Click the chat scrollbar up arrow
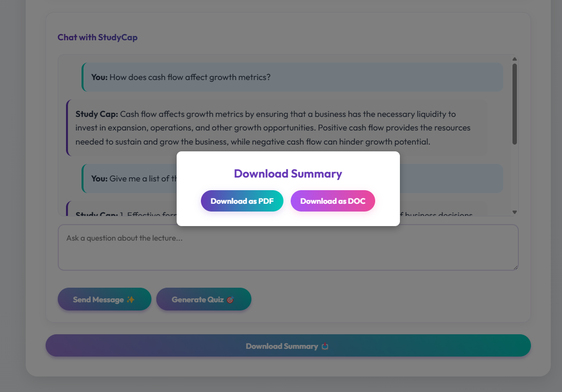Viewport: 562px width, 392px height. point(514,59)
